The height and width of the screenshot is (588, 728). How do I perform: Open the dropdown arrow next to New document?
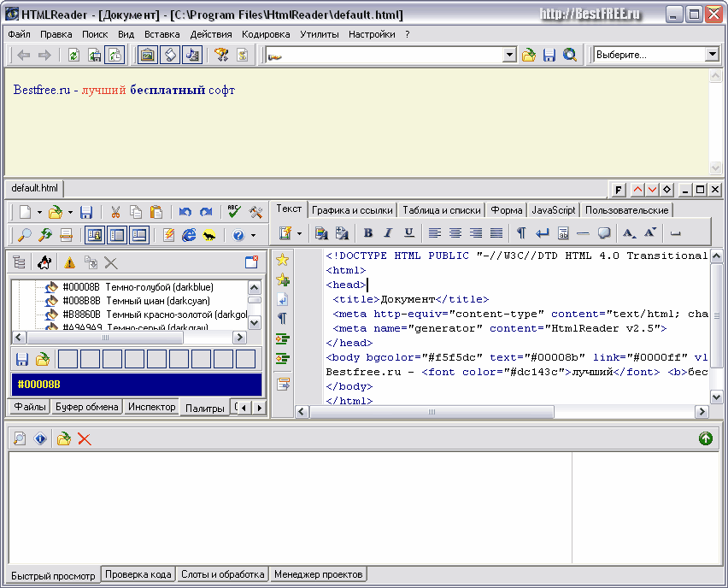(39, 212)
